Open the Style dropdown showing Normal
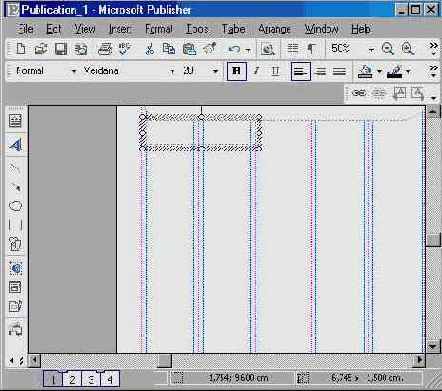Screen dimensions: 442x391 [74, 71]
